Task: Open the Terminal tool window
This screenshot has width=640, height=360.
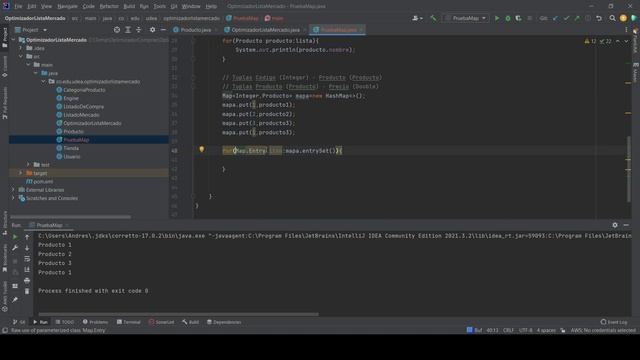Action: [129, 322]
